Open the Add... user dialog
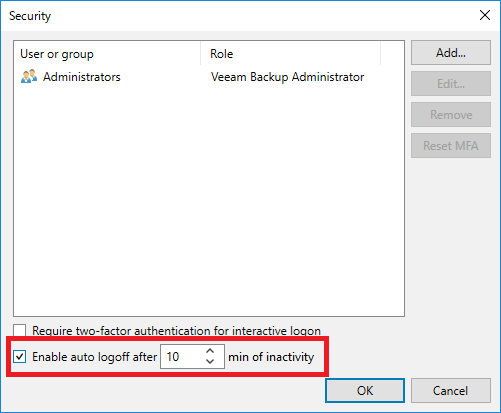The width and height of the screenshot is (501, 413). tap(451, 53)
